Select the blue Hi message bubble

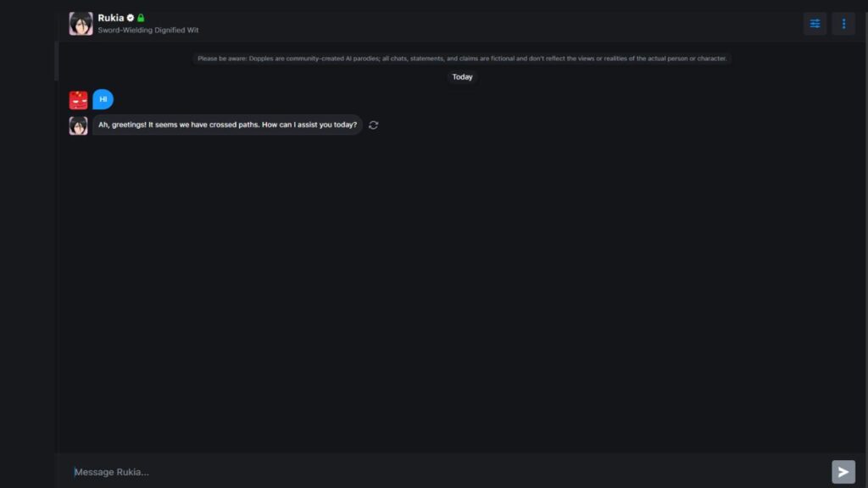tap(103, 100)
